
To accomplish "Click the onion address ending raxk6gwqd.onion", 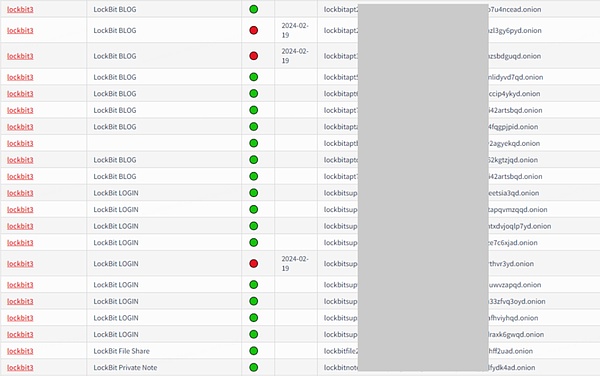I will click(x=434, y=334).
